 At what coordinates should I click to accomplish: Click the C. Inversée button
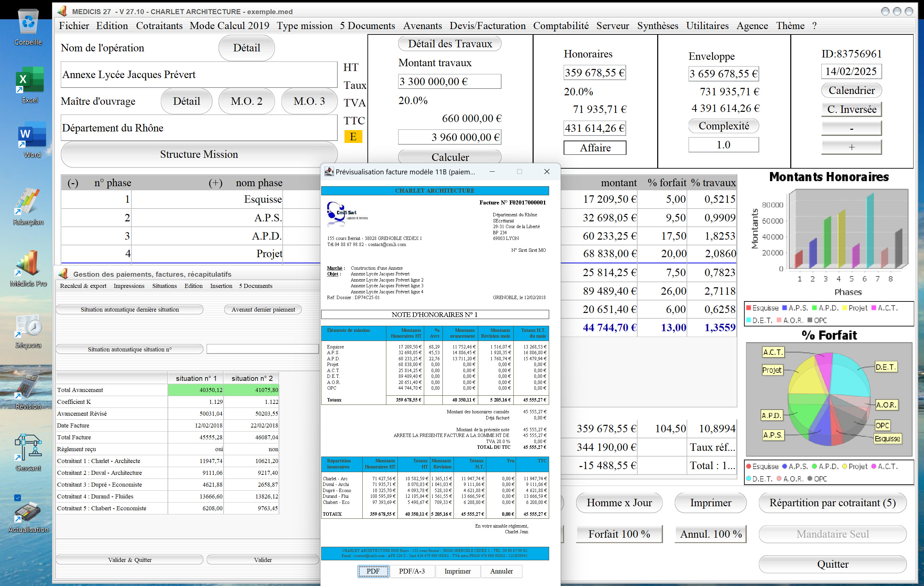coord(851,109)
